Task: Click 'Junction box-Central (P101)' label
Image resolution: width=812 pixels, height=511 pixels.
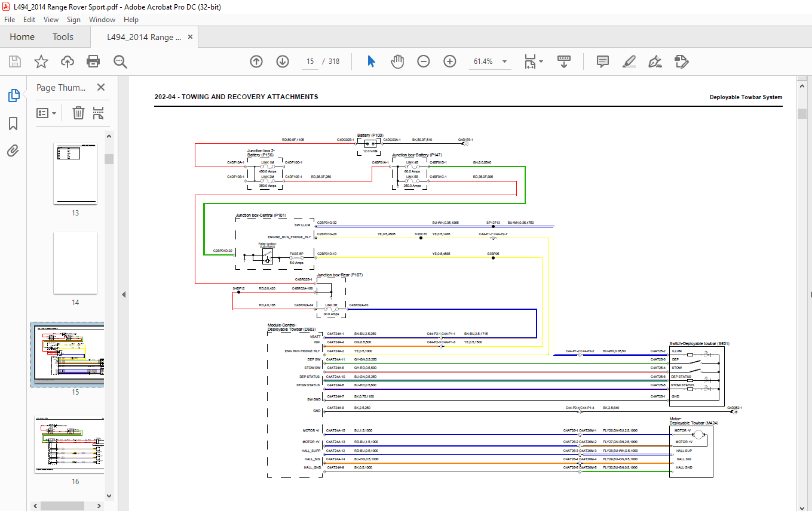Action: [x=261, y=215]
